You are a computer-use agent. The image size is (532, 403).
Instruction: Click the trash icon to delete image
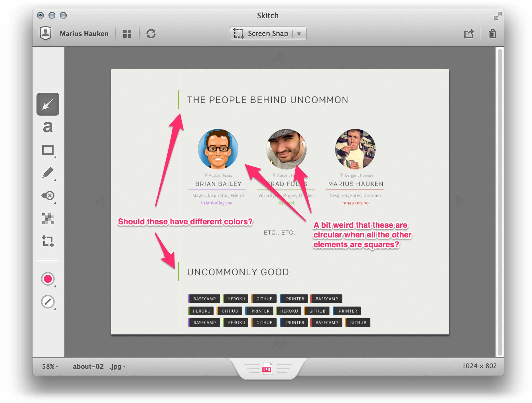pyautogui.click(x=493, y=33)
